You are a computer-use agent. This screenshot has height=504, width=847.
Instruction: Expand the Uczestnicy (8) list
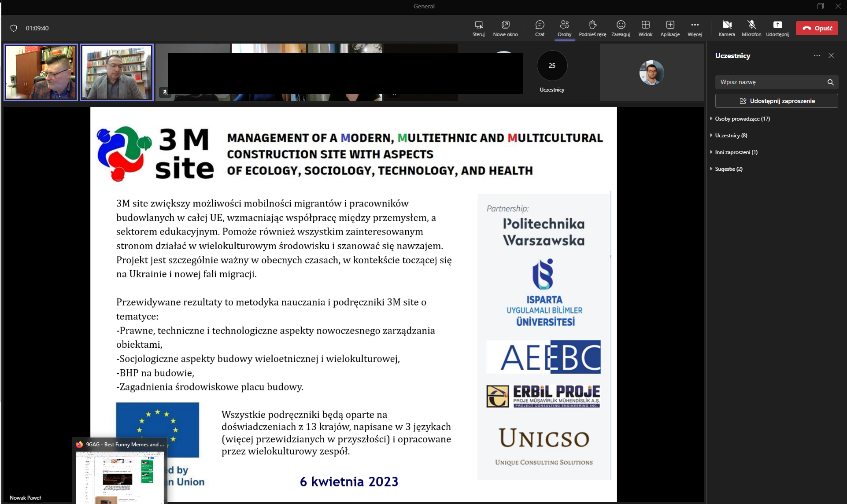pos(731,136)
